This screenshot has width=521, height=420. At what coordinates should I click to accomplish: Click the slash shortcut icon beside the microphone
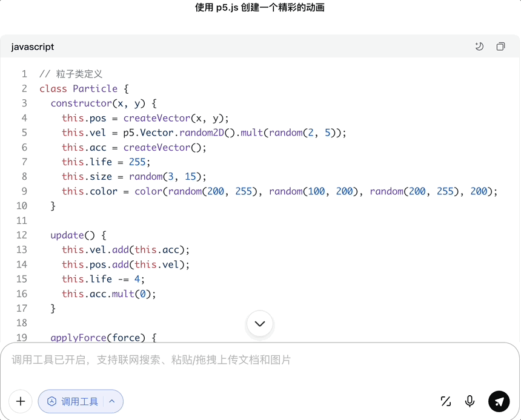(x=446, y=401)
